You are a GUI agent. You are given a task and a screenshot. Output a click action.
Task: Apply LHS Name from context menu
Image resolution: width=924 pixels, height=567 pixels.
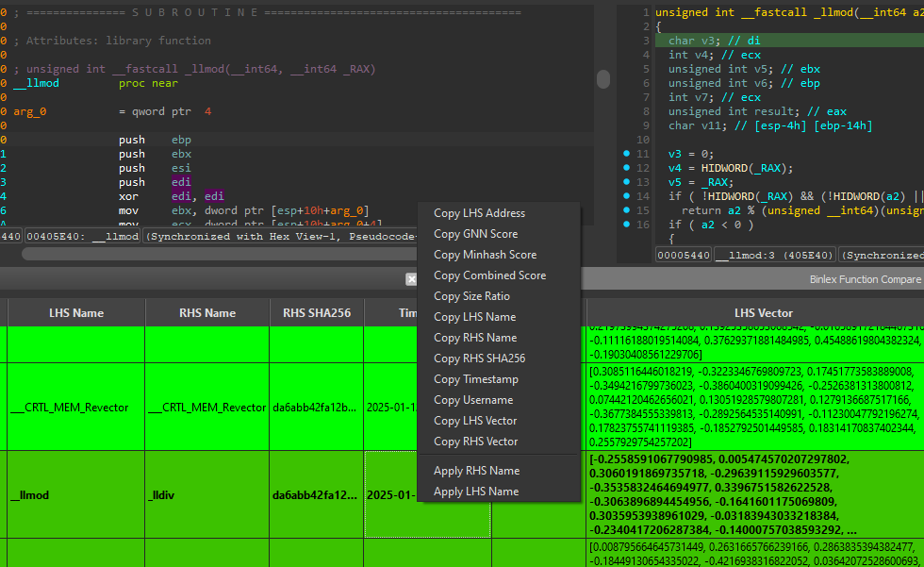coord(475,492)
